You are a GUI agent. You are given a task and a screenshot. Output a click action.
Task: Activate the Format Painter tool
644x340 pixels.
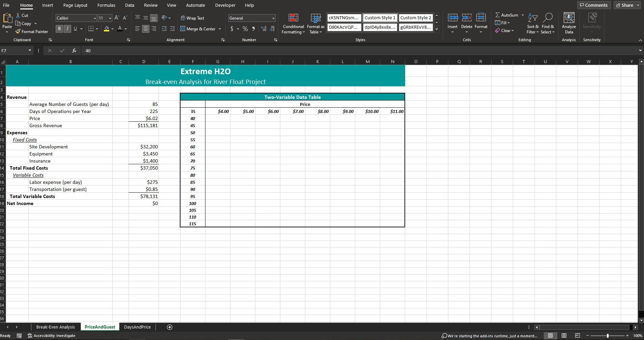pyautogui.click(x=32, y=32)
